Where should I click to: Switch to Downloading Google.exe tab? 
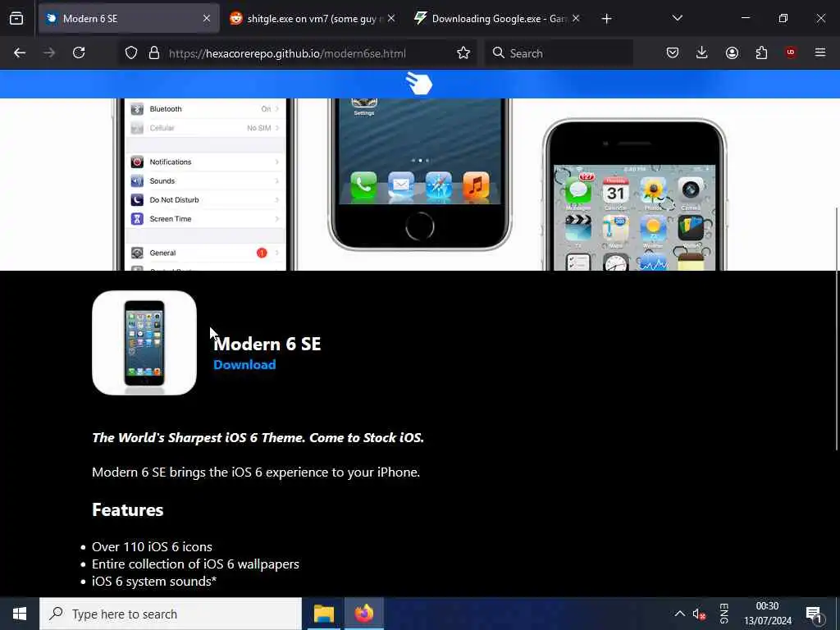pos(497,19)
